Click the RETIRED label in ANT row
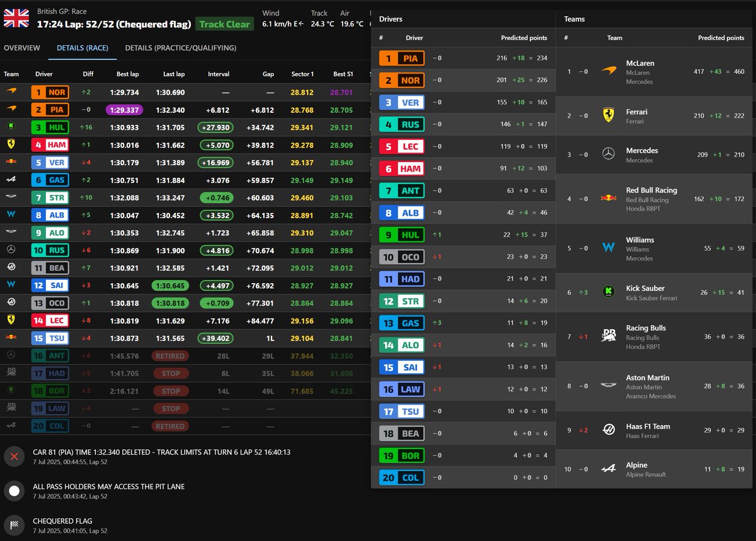Image resolution: width=756 pixels, height=541 pixels. coord(169,356)
